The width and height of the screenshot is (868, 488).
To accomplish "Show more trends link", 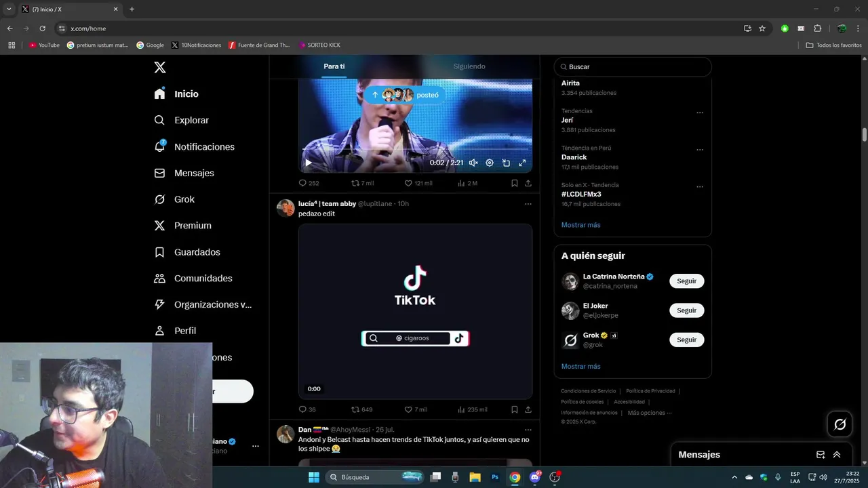I will tap(580, 225).
